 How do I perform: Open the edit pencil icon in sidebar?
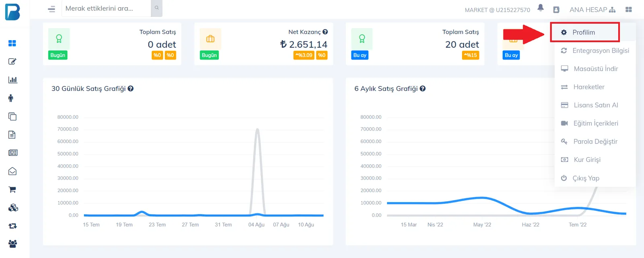pos(12,61)
